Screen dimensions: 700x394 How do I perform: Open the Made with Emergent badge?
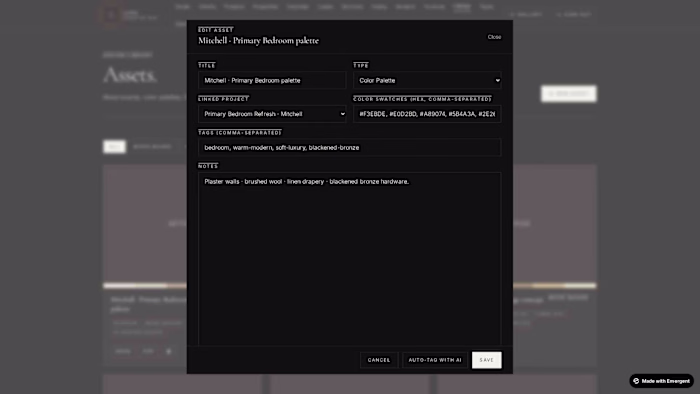(x=662, y=381)
